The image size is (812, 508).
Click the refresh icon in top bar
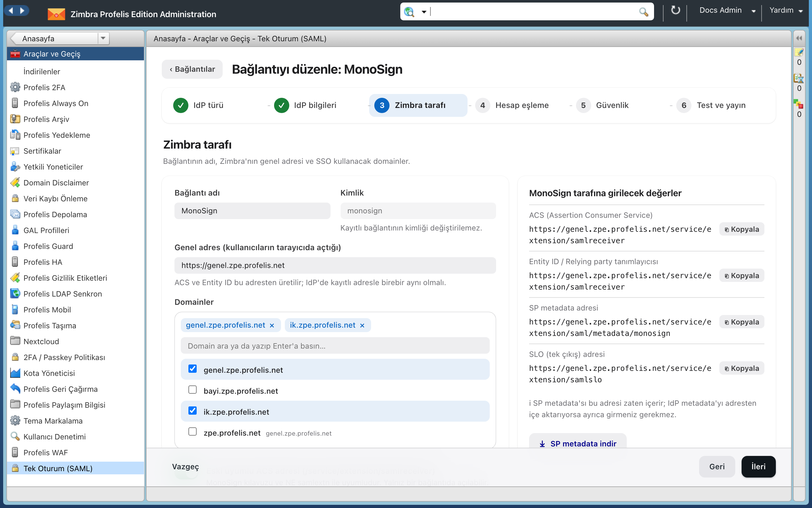(x=675, y=11)
